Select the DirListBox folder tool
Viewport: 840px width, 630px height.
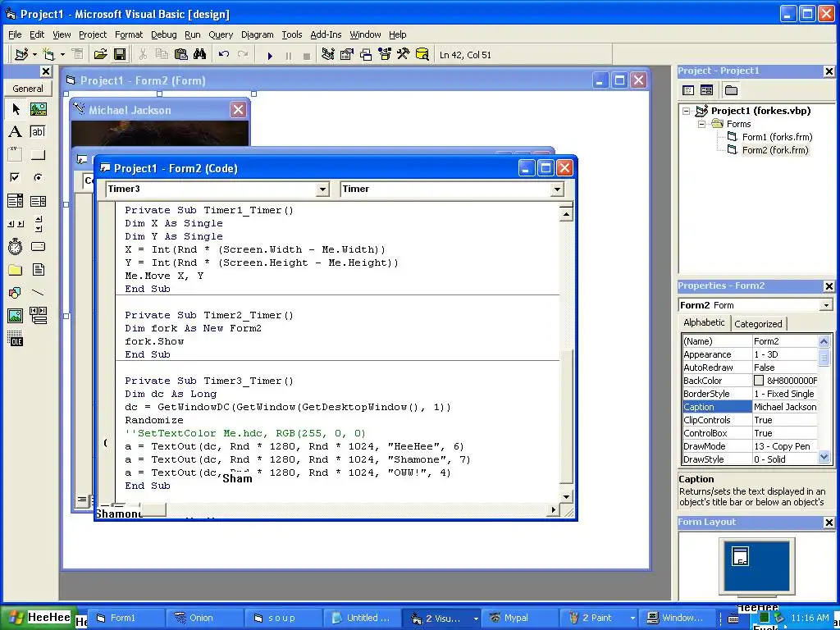(16, 269)
